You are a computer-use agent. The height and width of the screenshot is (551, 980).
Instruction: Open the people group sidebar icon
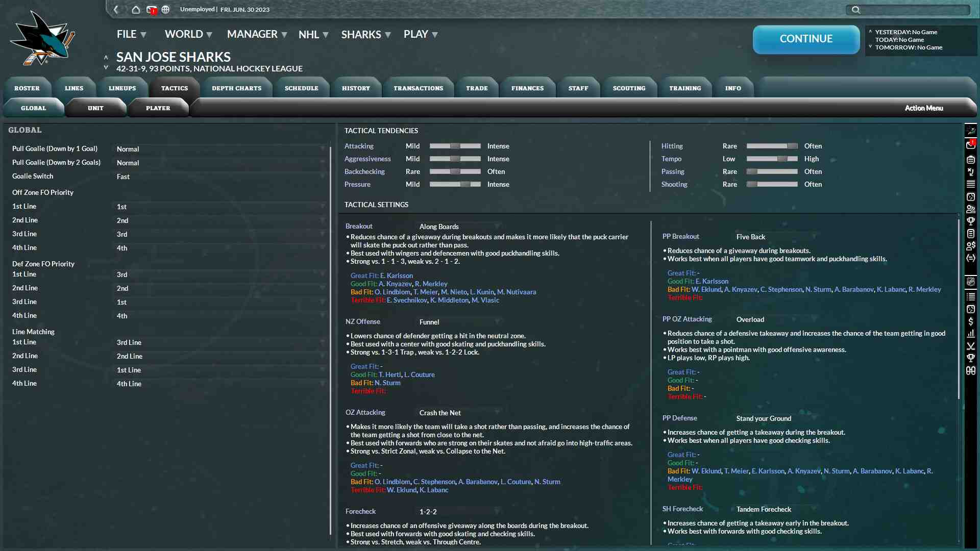971,209
